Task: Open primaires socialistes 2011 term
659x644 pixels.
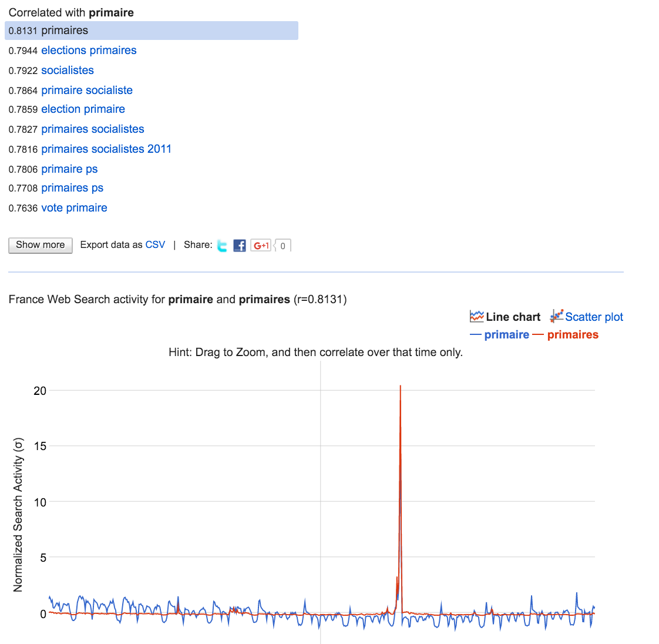Action: (106, 149)
